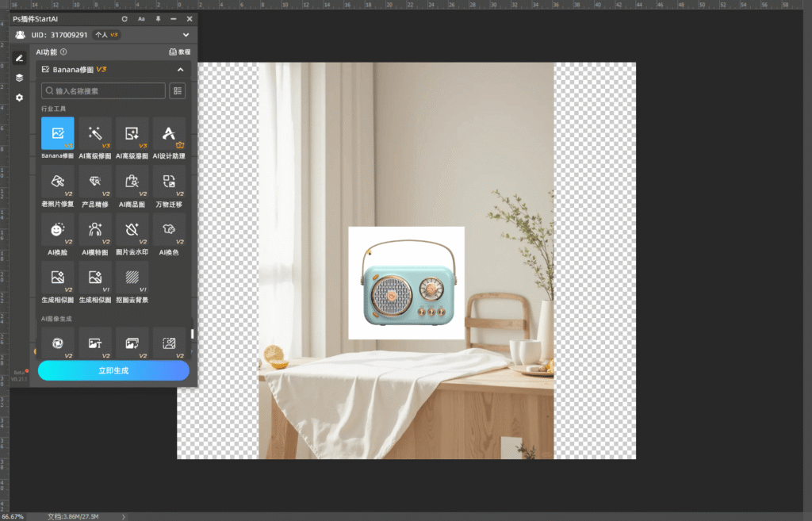Image resolution: width=812 pixels, height=521 pixels.
Task: Open the AI高级修图 magic wand tool
Action: [x=94, y=133]
